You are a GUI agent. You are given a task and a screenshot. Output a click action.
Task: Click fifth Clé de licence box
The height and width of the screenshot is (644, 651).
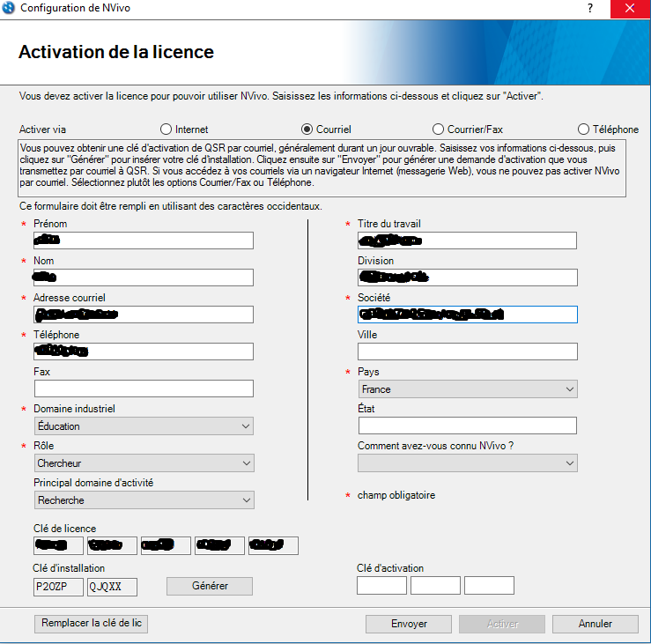273,545
